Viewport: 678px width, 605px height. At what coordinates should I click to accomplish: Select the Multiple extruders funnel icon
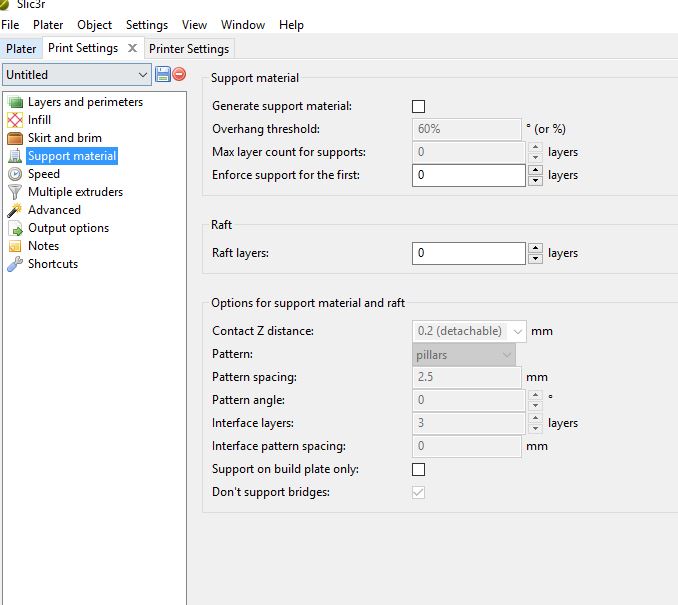coord(15,192)
